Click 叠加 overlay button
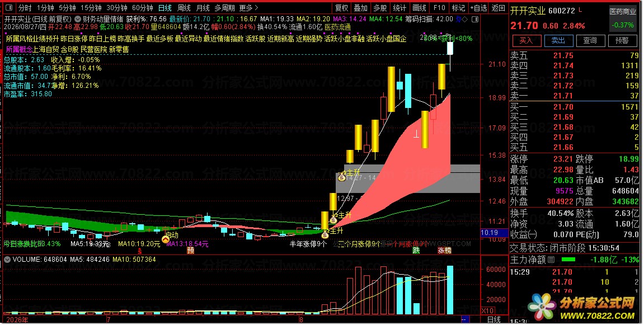 click(361, 8)
